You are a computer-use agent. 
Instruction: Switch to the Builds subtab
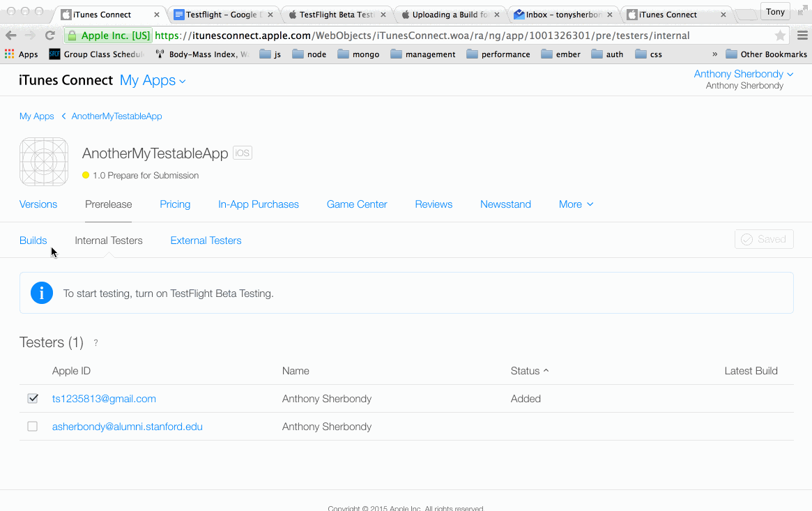pyautogui.click(x=33, y=241)
